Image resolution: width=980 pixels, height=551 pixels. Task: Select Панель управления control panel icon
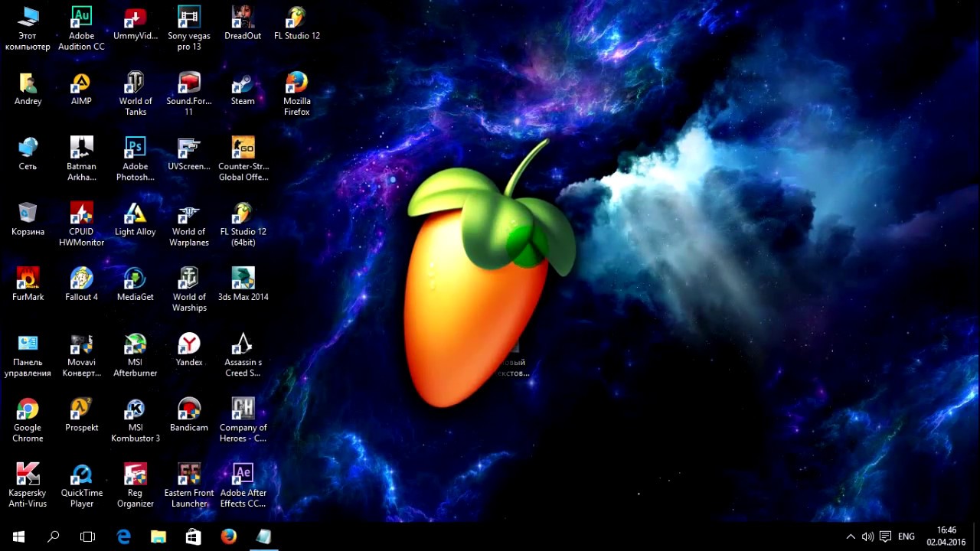[28, 354]
